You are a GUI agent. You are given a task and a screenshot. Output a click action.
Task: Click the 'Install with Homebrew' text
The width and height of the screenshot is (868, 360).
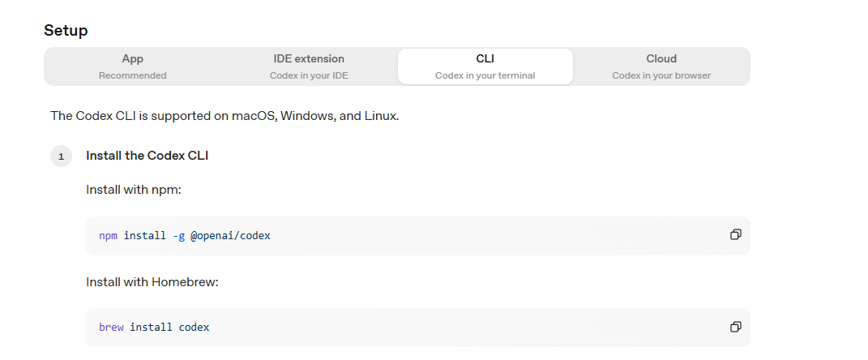(152, 282)
